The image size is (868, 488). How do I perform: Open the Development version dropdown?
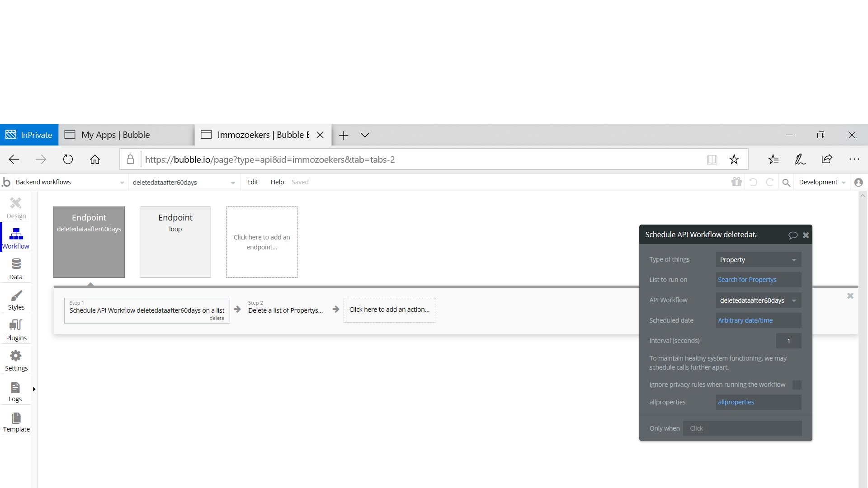click(822, 182)
